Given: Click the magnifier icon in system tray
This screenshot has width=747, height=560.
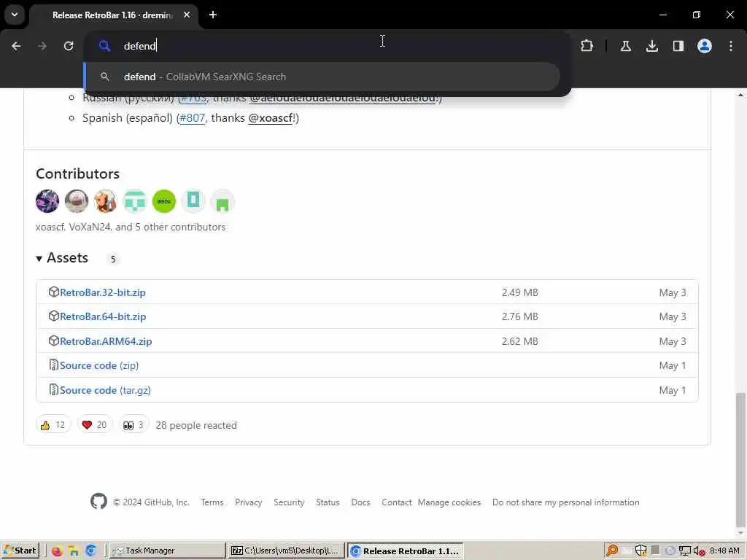Looking at the screenshot, I should 612,551.
